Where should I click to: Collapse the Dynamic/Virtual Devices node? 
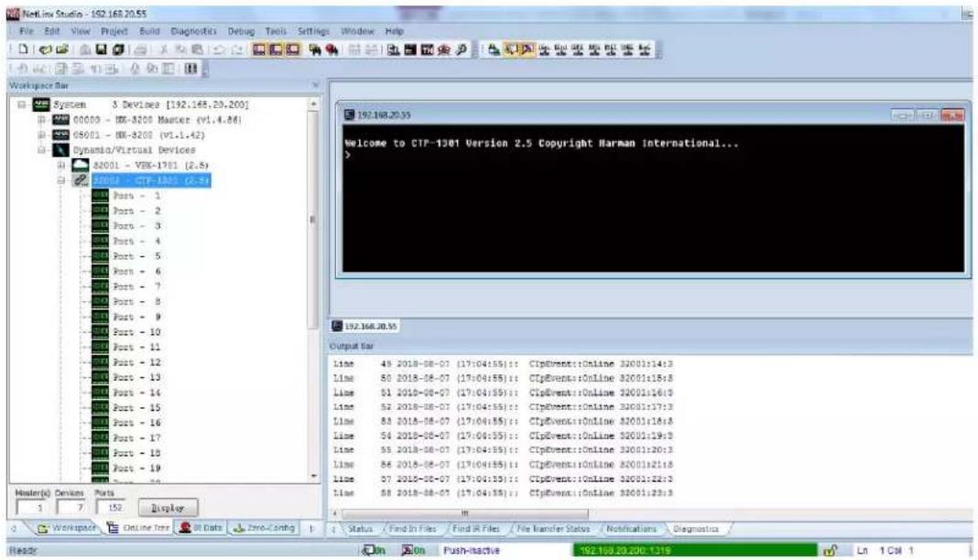click(41, 150)
